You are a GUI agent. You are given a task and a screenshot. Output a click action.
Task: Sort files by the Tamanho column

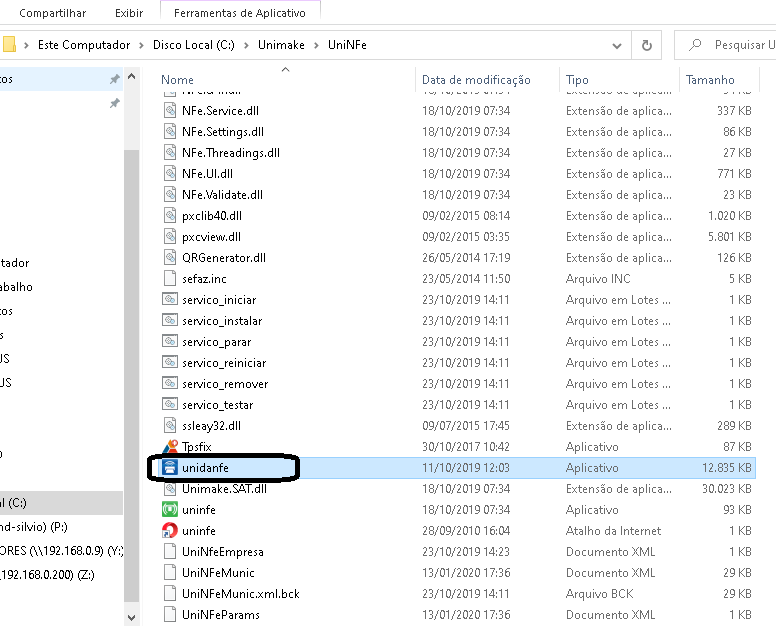710,80
